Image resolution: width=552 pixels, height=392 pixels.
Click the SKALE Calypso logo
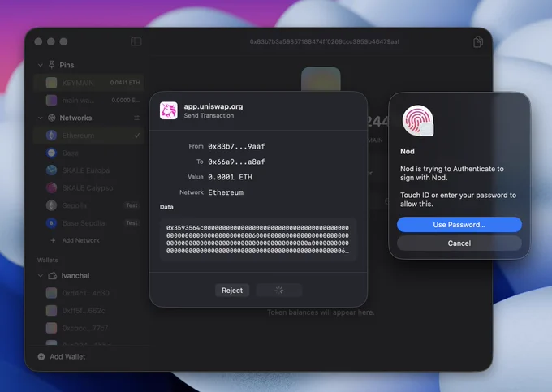tap(51, 188)
